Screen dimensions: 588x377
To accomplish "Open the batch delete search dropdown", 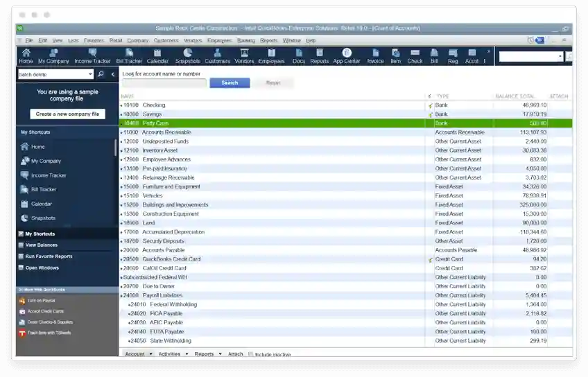I will coord(90,74).
